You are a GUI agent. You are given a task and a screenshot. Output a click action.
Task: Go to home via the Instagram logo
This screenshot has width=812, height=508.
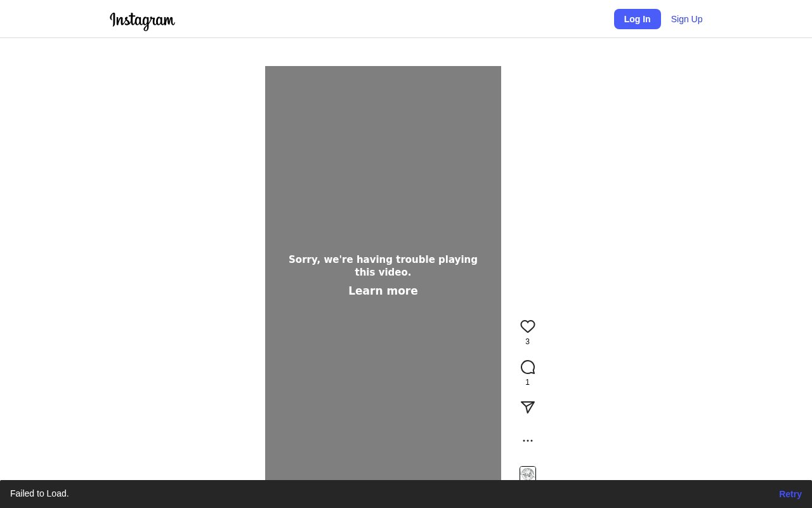pos(142,20)
